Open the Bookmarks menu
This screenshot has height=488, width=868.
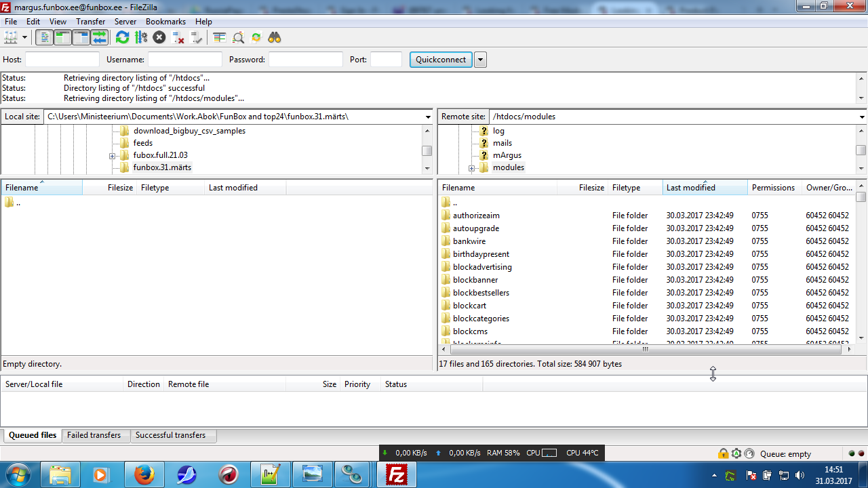coord(166,22)
